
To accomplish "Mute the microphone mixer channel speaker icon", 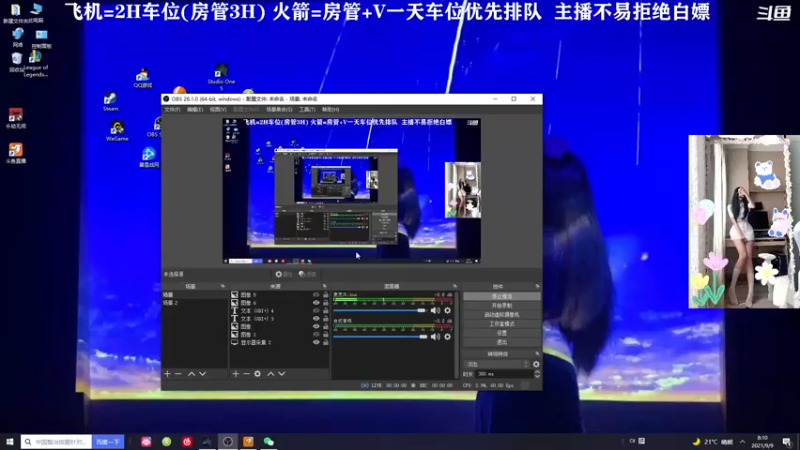I will pos(435,310).
